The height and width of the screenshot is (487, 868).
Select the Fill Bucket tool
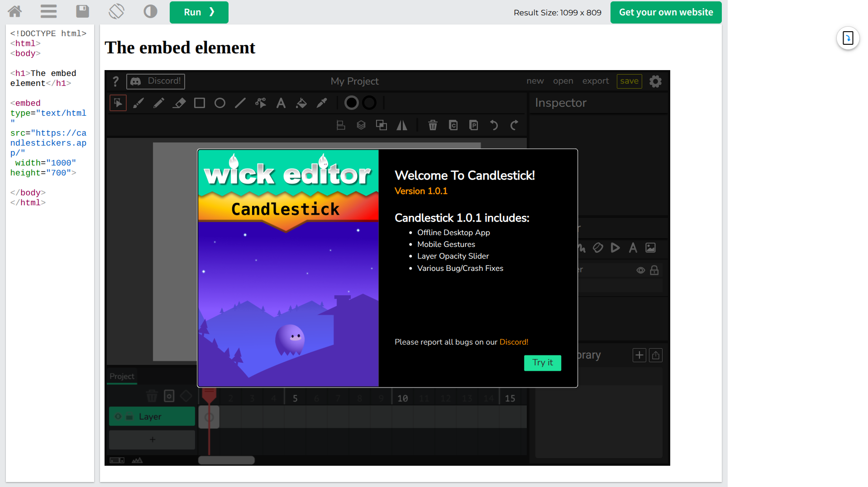click(x=301, y=103)
